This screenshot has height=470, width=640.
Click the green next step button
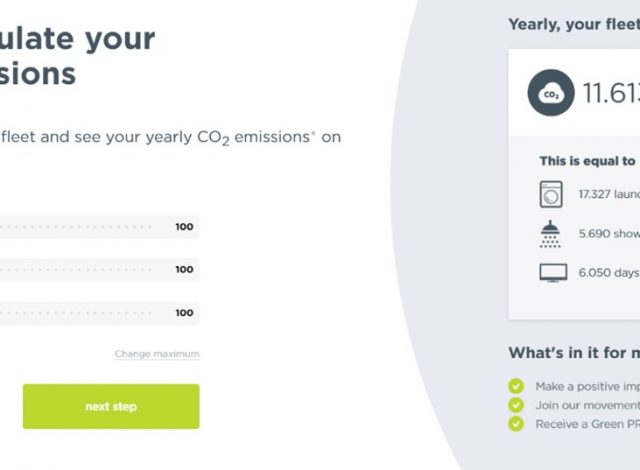111,406
